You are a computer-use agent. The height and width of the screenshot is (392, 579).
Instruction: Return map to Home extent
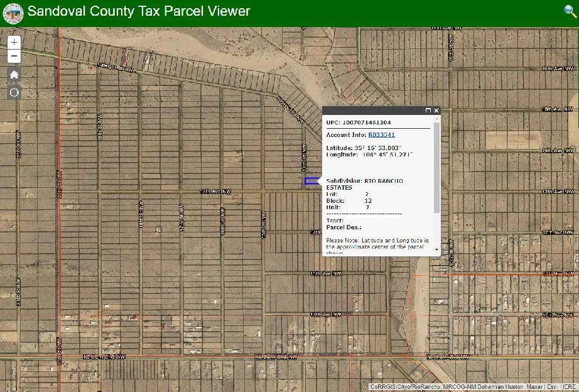tap(14, 75)
